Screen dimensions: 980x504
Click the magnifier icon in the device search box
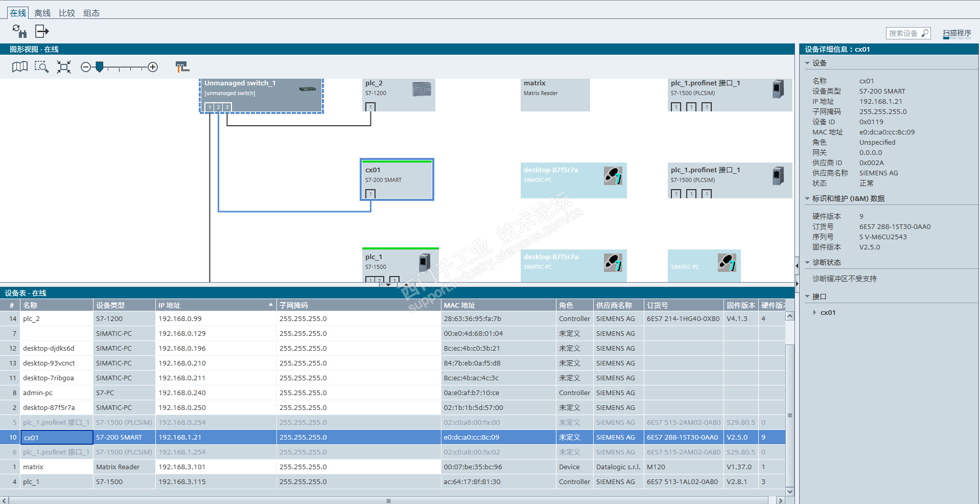click(925, 33)
